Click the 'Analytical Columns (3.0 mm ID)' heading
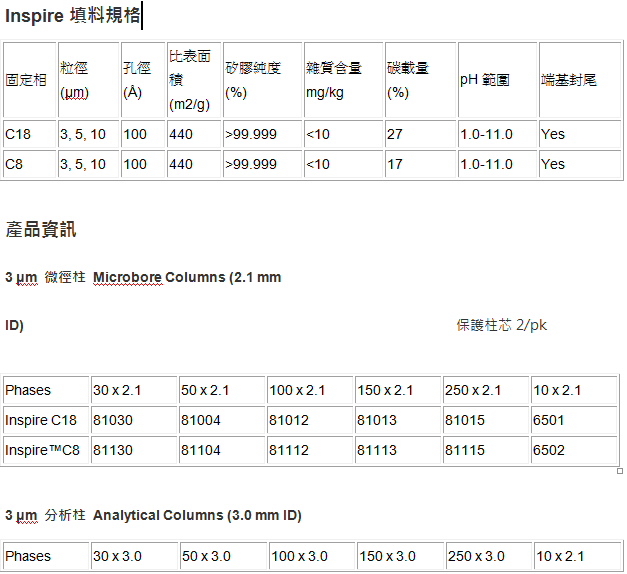Screen dimensions: 627x574 point(197,515)
